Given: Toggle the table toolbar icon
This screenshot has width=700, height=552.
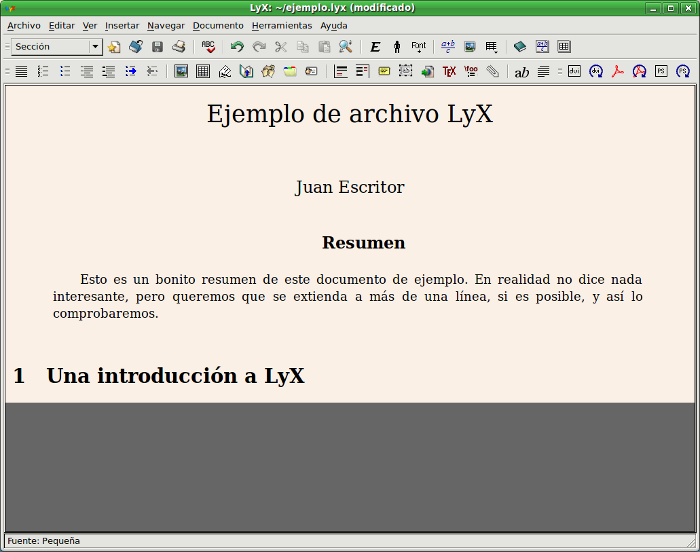Looking at the screenshot, I should (564, 46).
